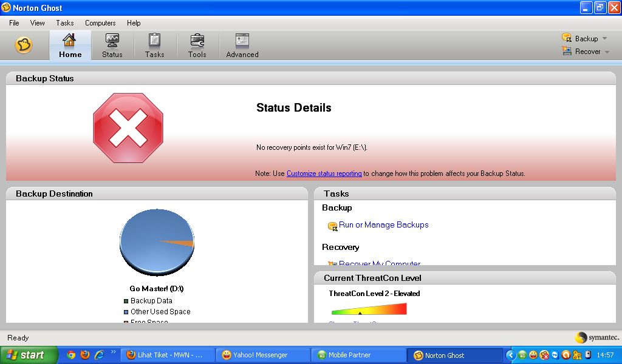Open the Tasks menu in menu bar
The image size is (622, 364).
[64, 23]
